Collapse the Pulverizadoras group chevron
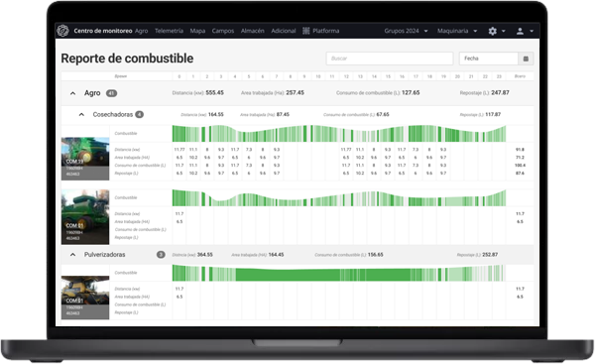This screenshot has width=595, height=364. [x=72, y=255]
